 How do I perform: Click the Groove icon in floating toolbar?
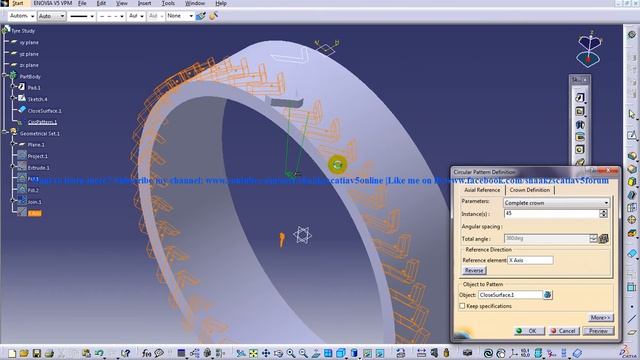[580, 137]
